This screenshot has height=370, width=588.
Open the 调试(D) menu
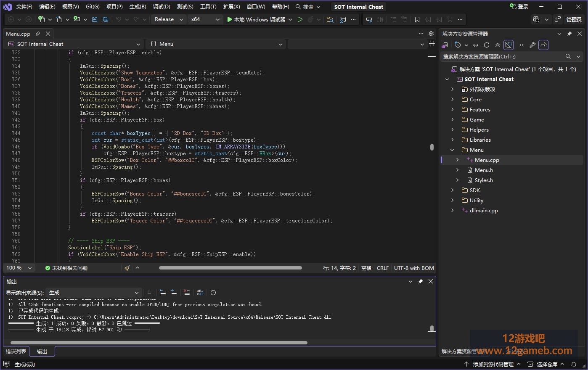(x=162, y=7)
